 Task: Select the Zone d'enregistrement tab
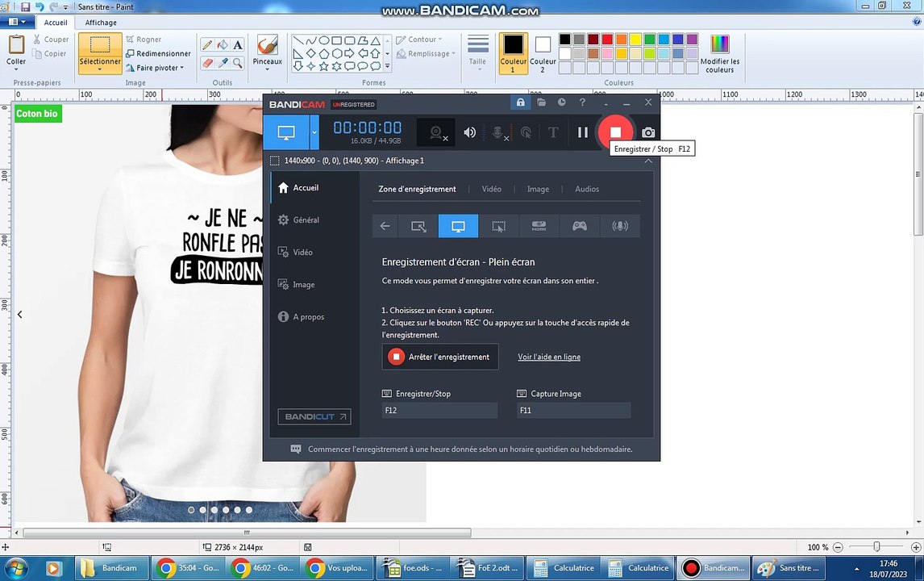[417, 189]
